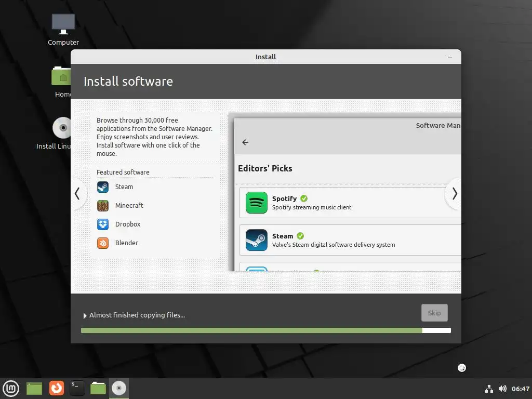Click the 'Blender' label under Featured software
The image size is (532, 399).
coord(127,243)
